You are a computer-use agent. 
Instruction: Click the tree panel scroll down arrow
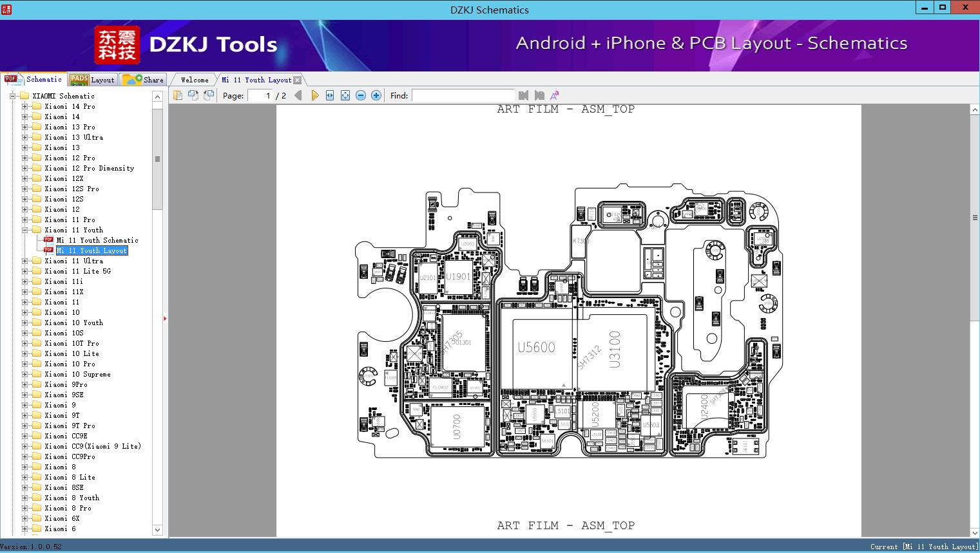157,530
